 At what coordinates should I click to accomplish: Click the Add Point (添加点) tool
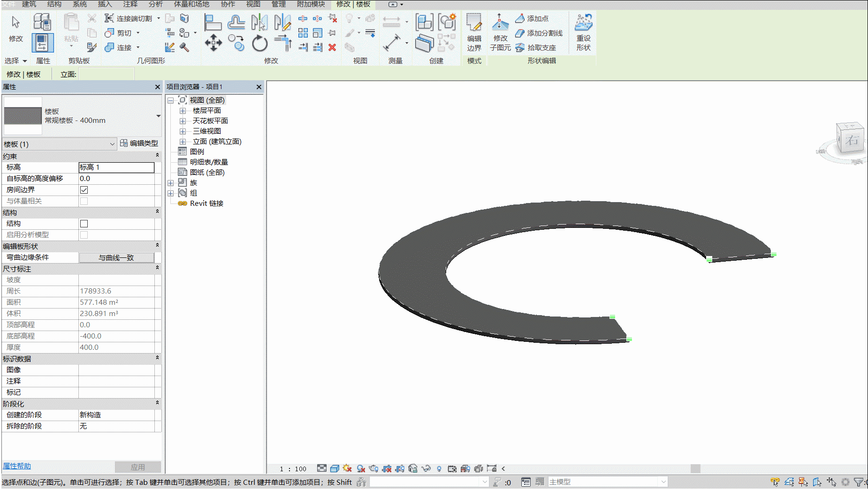(x=532, y=18)
